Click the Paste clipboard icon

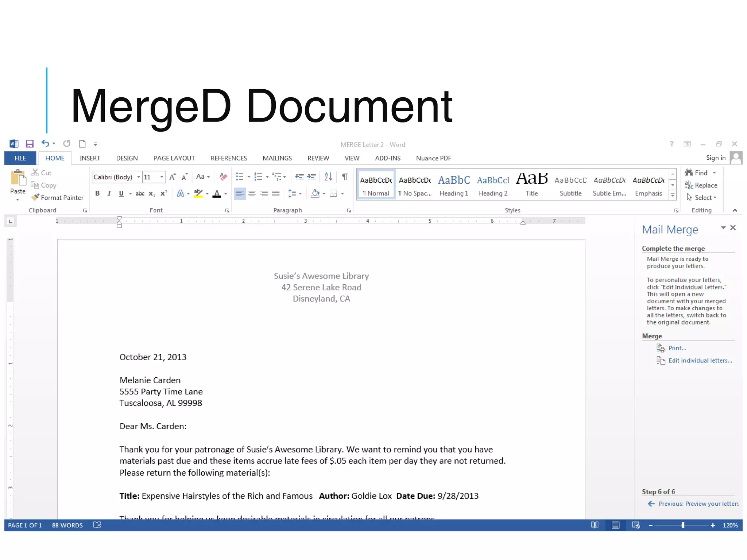[x=18, y=178]
